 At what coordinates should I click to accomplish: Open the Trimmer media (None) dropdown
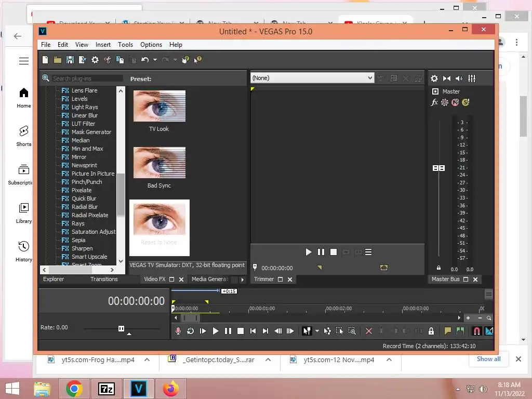point(312,78)
